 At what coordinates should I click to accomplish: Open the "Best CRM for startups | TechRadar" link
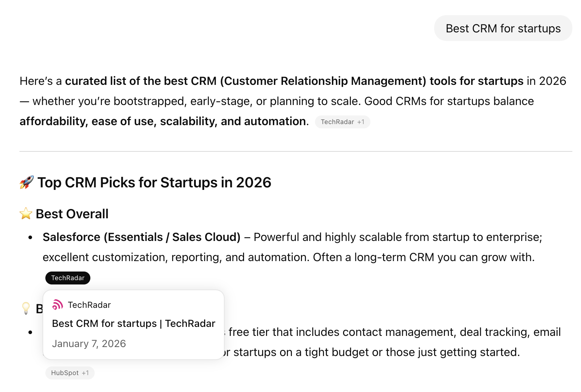click(134, 324)
